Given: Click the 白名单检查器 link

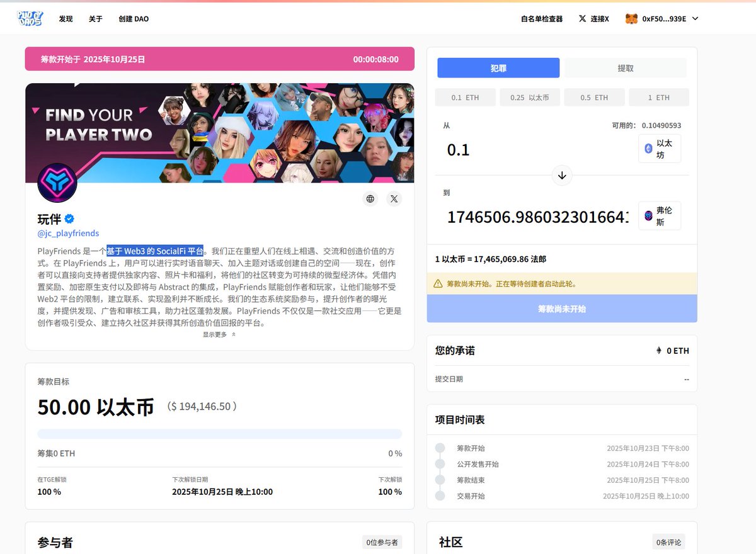Looking at the screenshot, I should (542, 19).
